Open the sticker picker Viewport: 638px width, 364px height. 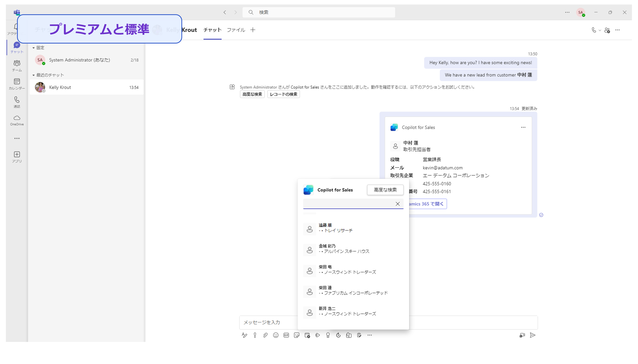[x=297, y=335]
